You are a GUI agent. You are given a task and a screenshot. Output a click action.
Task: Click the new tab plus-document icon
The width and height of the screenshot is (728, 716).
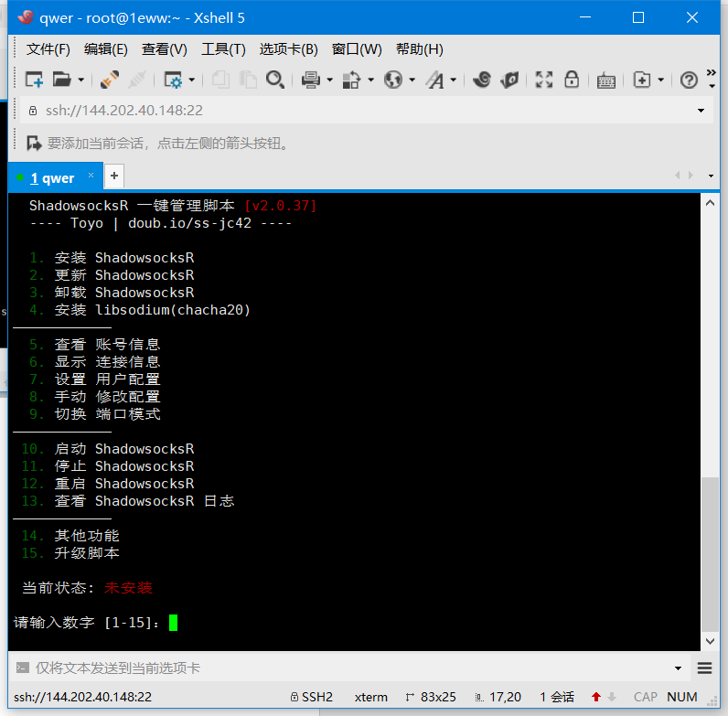click(x=642, y=80)
